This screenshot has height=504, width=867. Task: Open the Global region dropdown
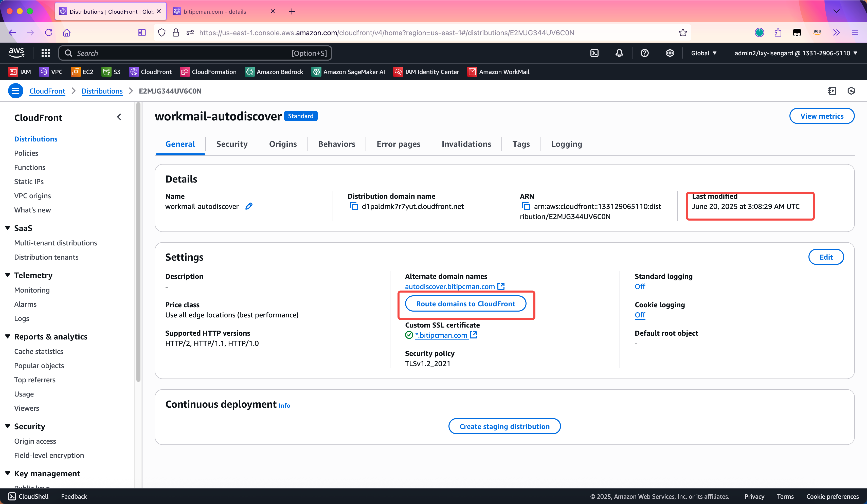(x=703, y=53)
